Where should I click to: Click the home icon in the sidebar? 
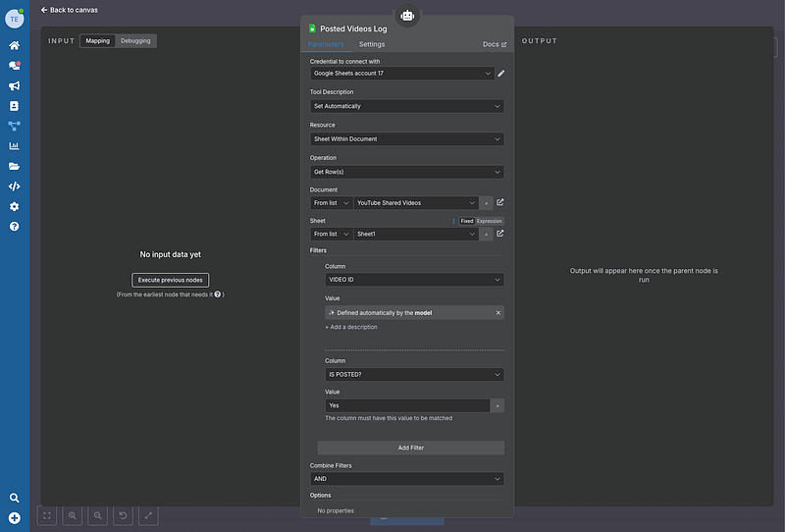pos(15,45)
